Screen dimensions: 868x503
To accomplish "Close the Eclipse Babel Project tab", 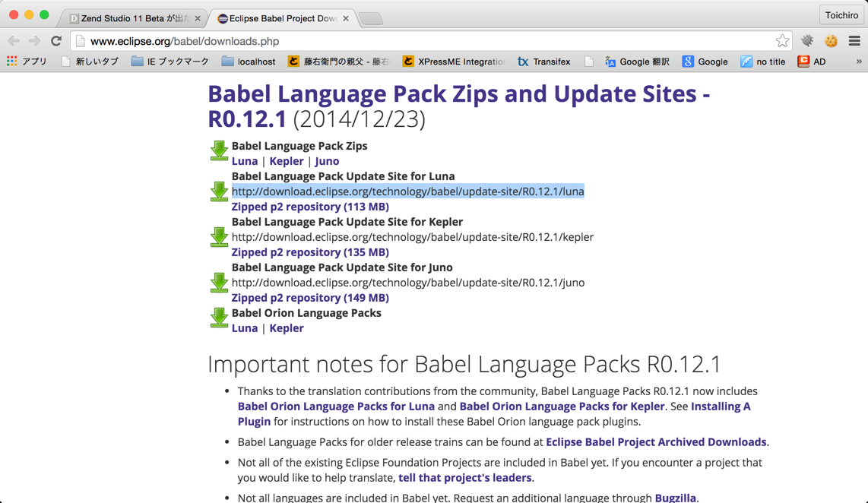I will click(x=346, y=18).
